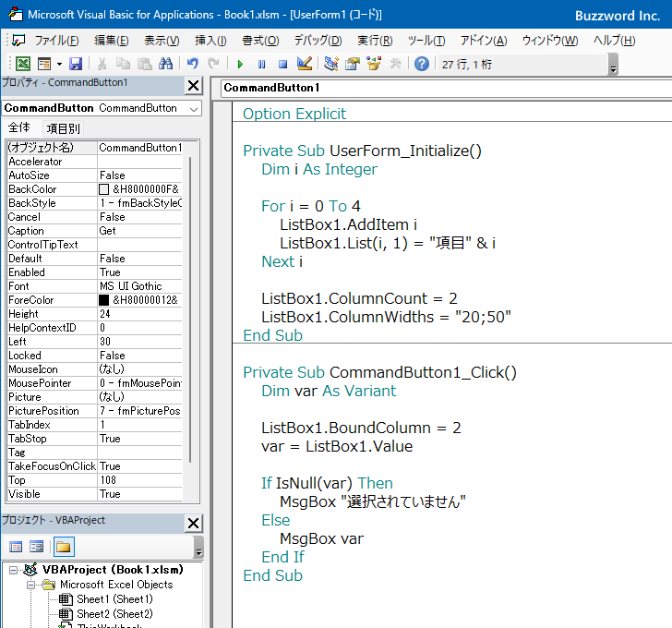Open the 挿入(I) menu
The width and height of the screenshot is (672, 628).
pos(210,41)
